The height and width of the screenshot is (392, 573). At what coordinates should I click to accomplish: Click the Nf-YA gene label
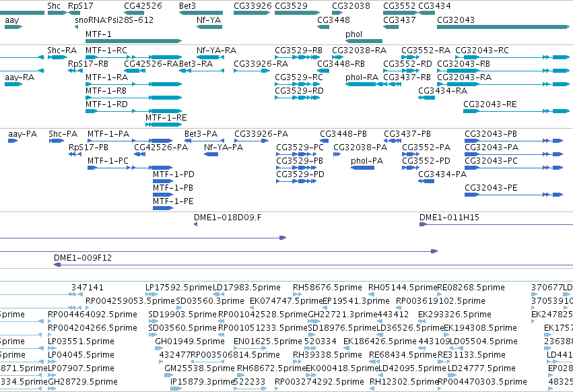coord(209,20)
